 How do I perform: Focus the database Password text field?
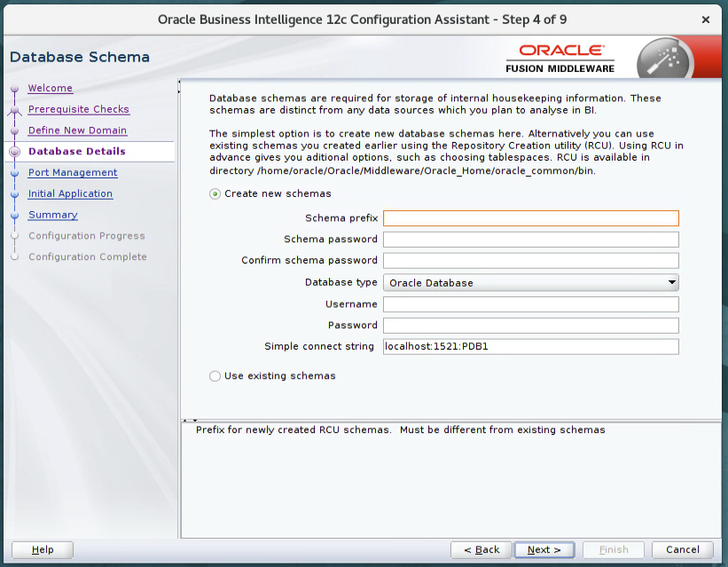[x=530, y=326]
